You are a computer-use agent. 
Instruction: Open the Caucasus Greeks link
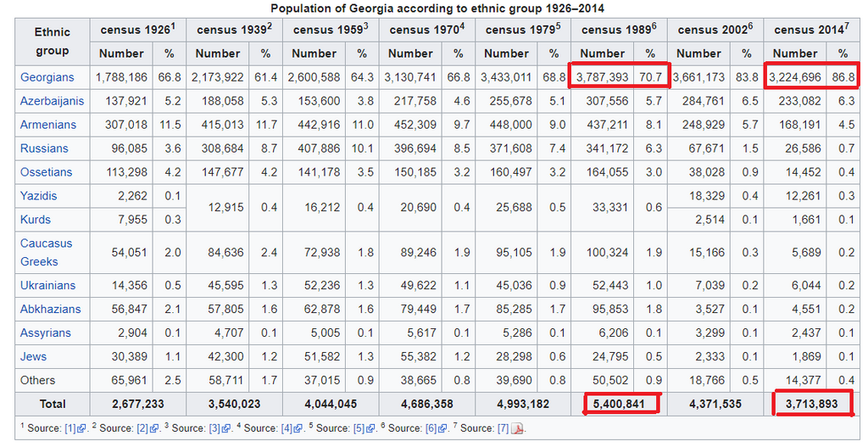pos(47,252)
